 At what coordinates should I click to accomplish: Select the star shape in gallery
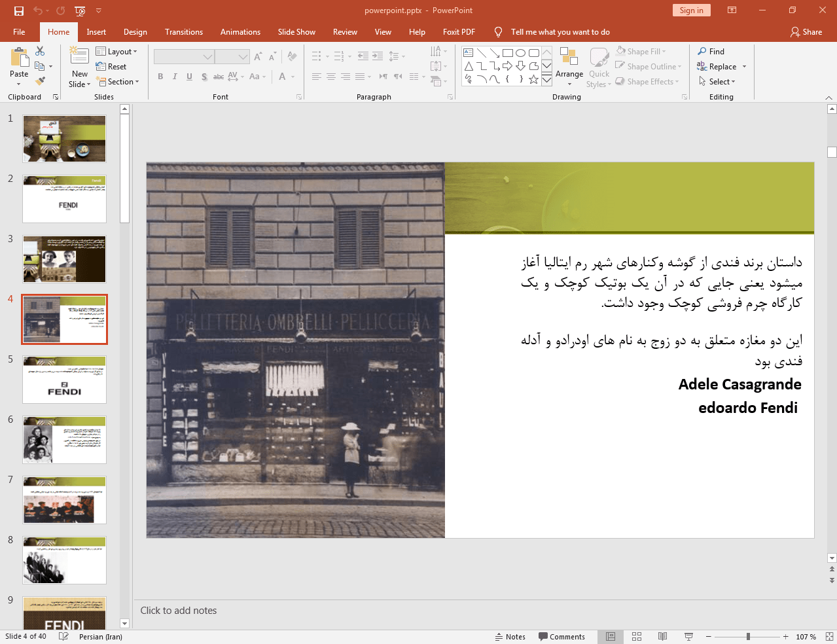pos(534,79)
